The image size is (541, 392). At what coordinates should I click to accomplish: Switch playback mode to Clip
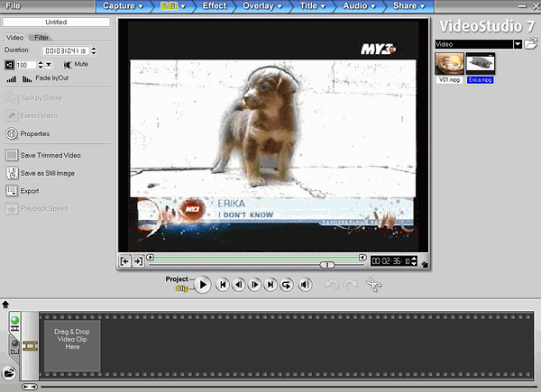click(x=182, y=288)
